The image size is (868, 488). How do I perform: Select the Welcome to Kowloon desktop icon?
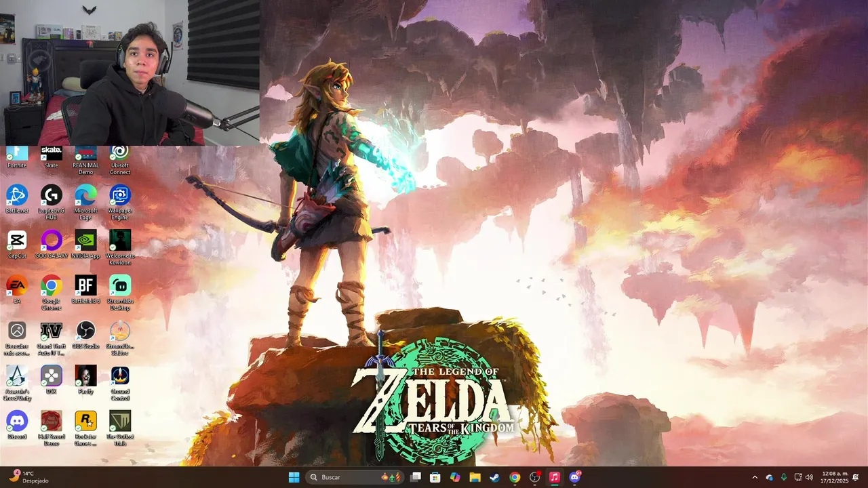[x=120, y=247]
